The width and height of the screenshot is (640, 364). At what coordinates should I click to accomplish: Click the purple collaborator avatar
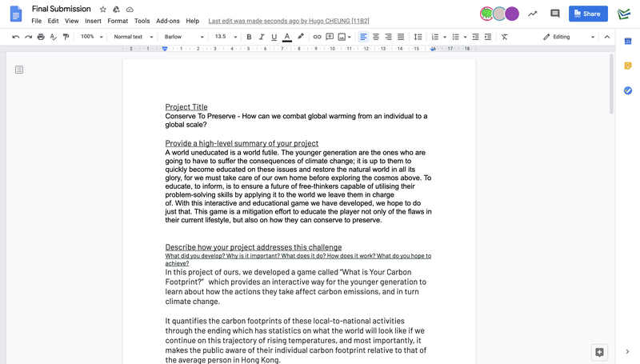(512, 14)
